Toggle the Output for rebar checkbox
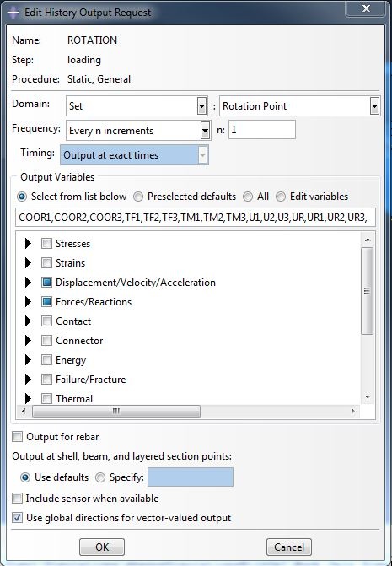The image size is (392, 566). coord(17,437)
